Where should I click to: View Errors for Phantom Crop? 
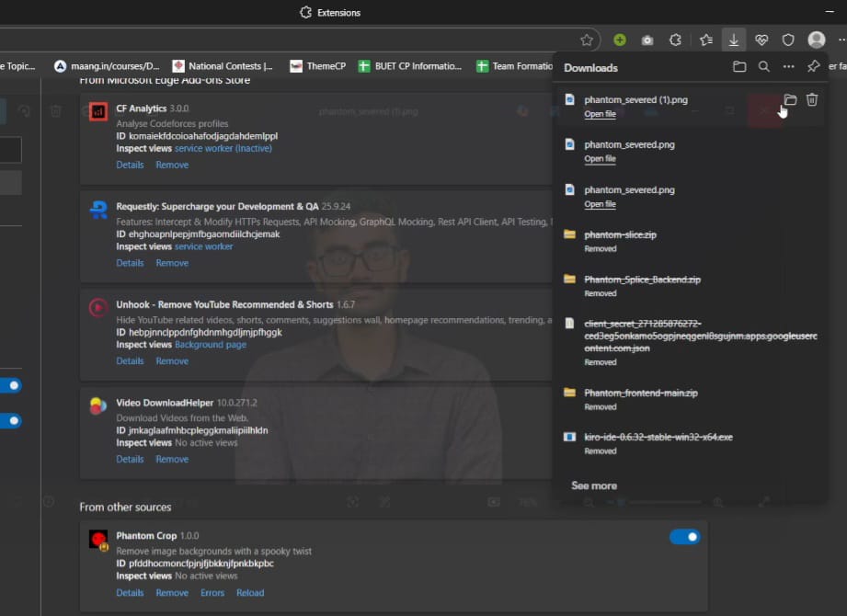click(x=212, y=592)
